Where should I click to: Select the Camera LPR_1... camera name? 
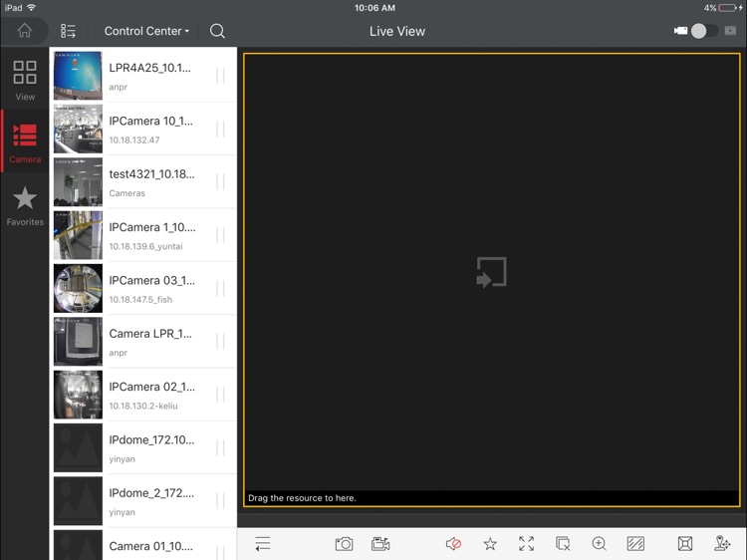pyautogui.click(x=150, y=334)
